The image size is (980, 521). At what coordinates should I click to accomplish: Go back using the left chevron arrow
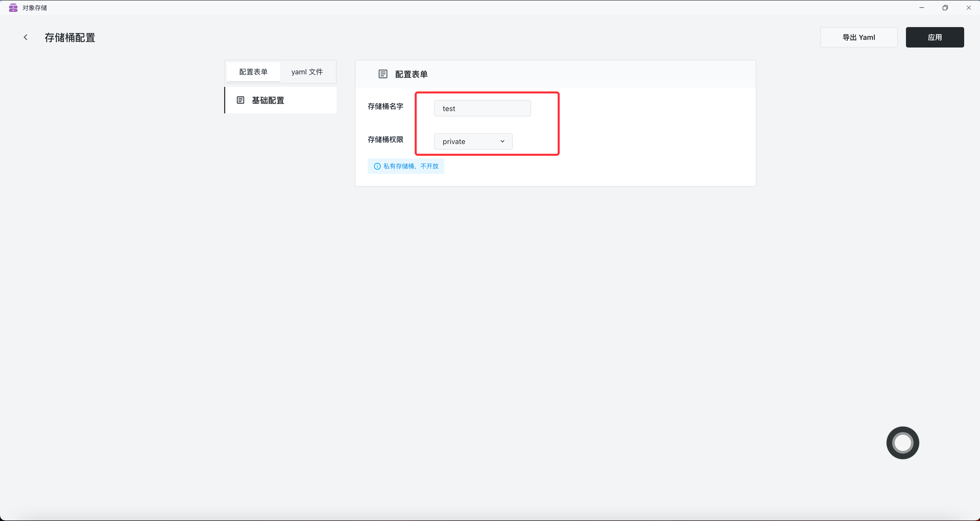pyautogui.click(x=26, y=37)
